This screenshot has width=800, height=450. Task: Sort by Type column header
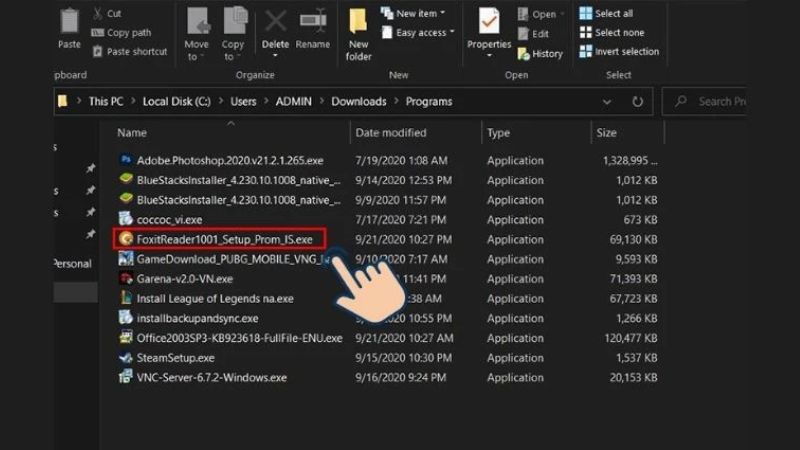pos(498,133)
